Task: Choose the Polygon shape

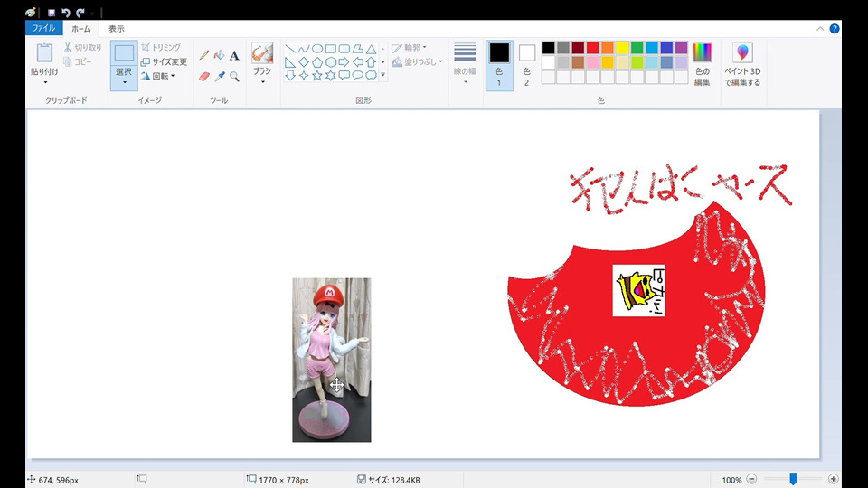Action: [x=358, y=49]
